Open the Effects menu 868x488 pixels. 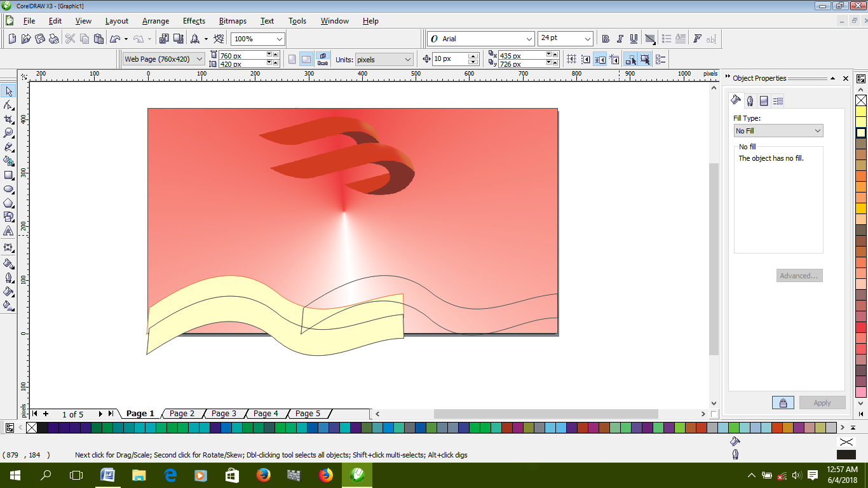pos(194,21)
